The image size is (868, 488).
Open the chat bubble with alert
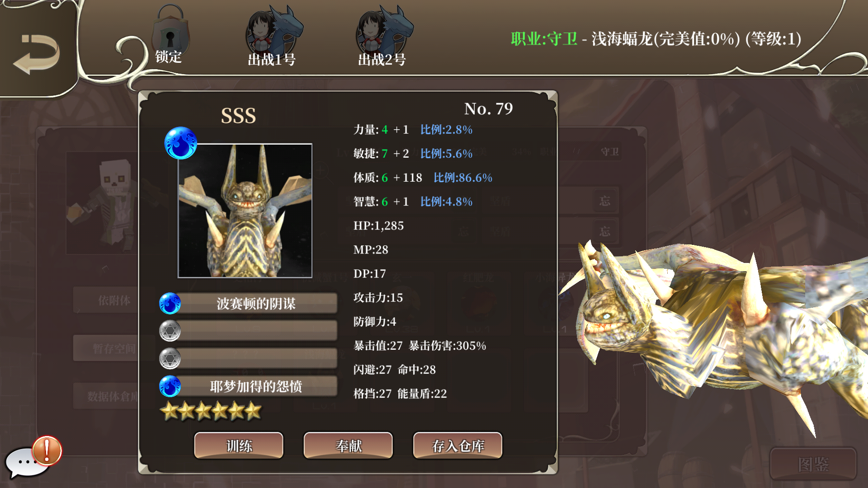(x=33, y=457)
